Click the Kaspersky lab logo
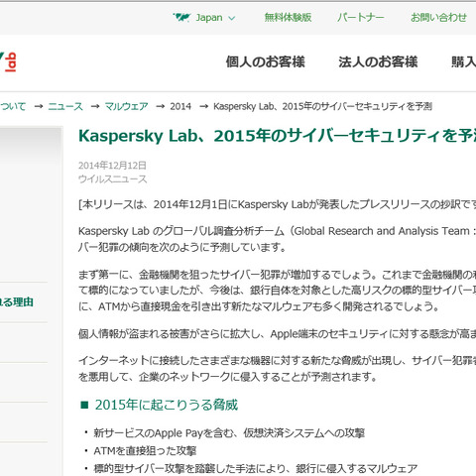Viewport: 476px width, 476px height. [8, 61]
